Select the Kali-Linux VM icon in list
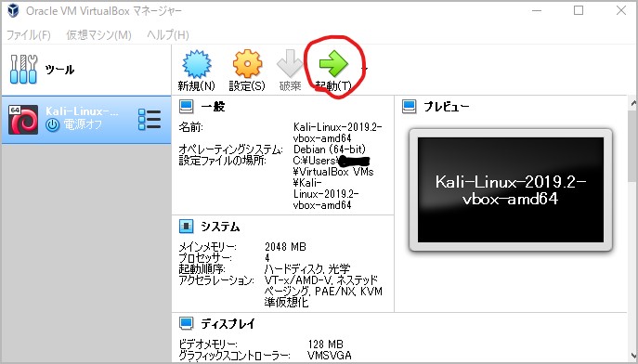The height and width of the screenshot is (364, 638). [23, 120]
